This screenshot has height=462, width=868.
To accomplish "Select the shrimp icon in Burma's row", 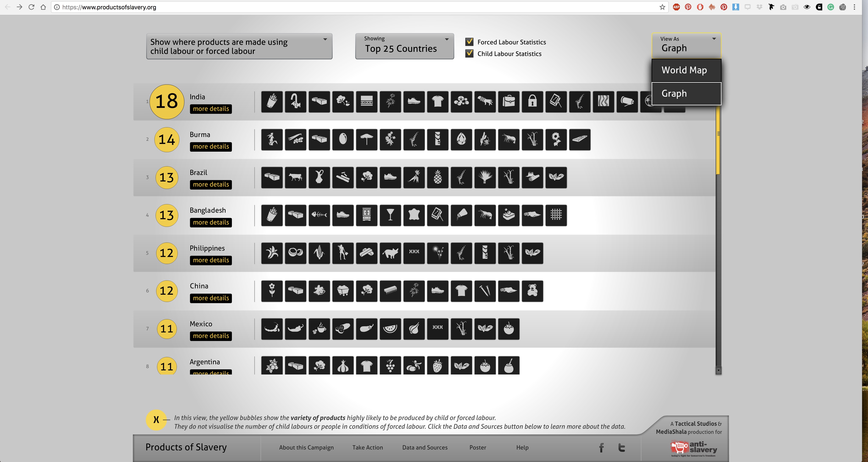I will (x=509, y=139).
